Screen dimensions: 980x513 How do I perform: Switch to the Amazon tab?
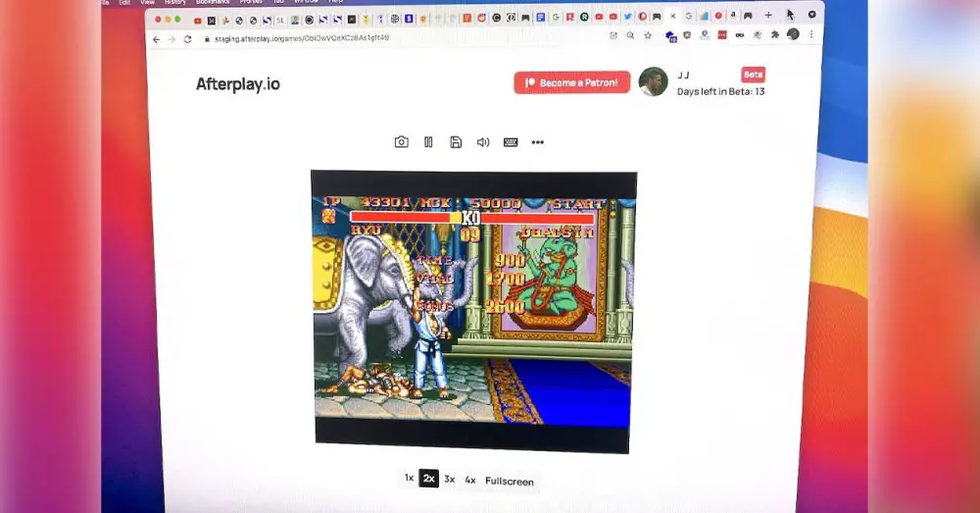coord(733,15)
